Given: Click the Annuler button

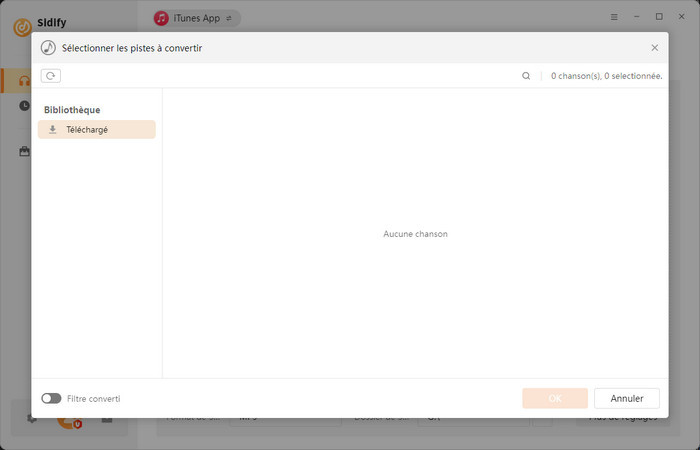Looking at the screenshot, I should point(626,398).
